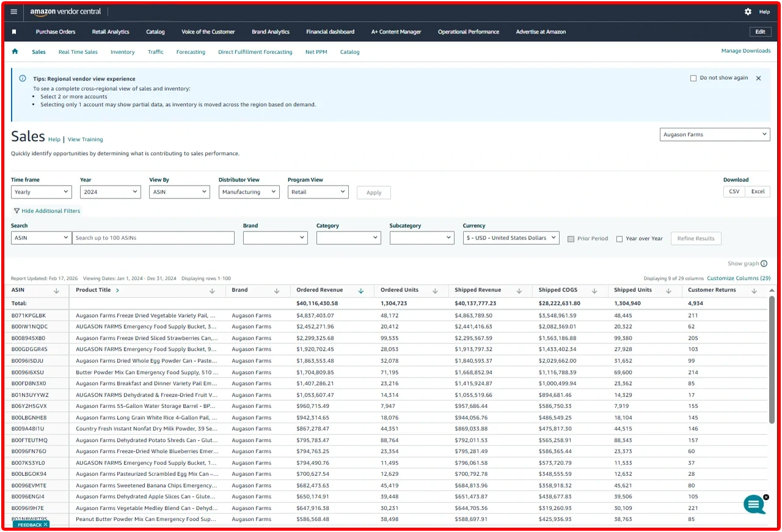Open the Year 2024 dropdown
Image resolution: width=782 pixels, height=532 pixels.
click(111, 192)
